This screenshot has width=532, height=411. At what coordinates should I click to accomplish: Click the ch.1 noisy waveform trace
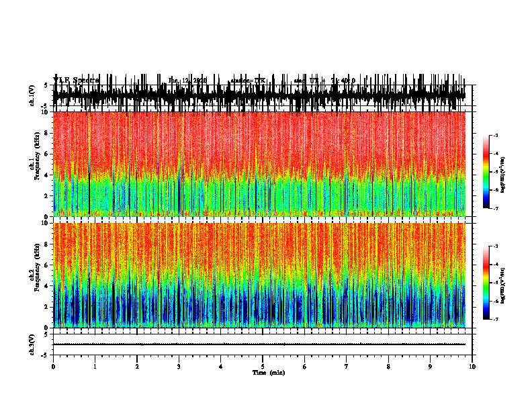tap(259, 95)
